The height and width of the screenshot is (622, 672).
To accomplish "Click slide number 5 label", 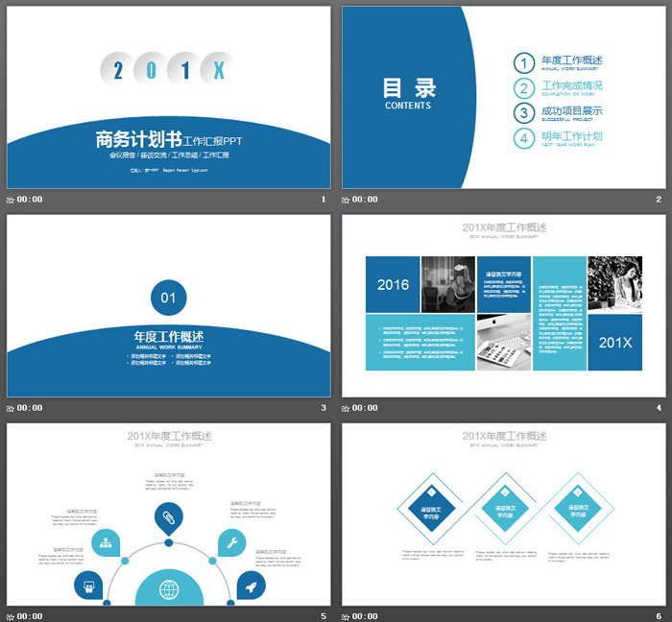I will point(324,616).
